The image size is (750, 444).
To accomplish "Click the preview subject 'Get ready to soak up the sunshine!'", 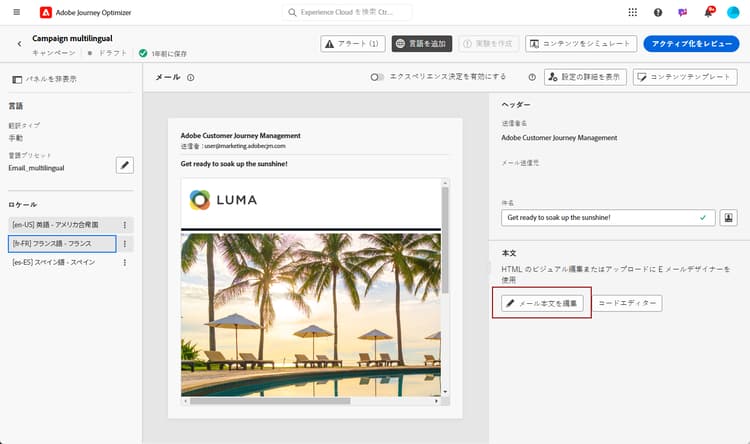I will point(234,164).
